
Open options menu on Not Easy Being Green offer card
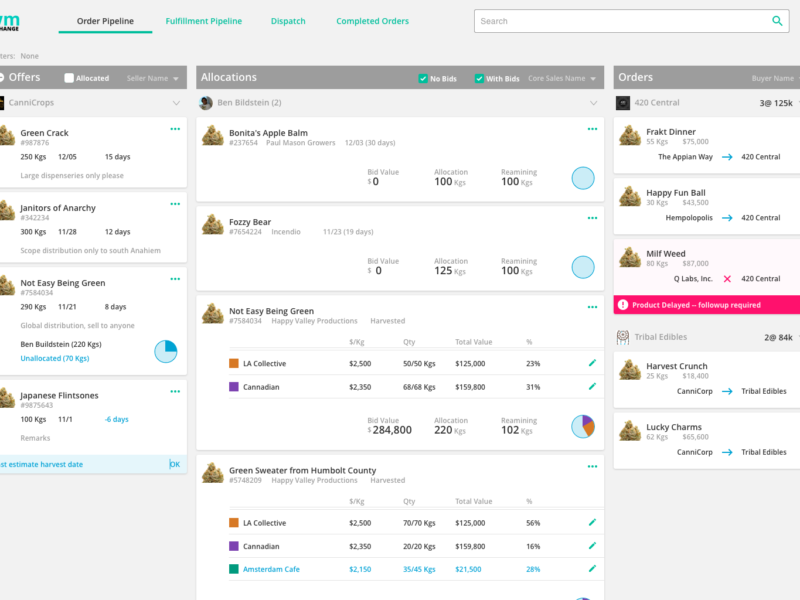pyautogui.click(x=175, y=279)
